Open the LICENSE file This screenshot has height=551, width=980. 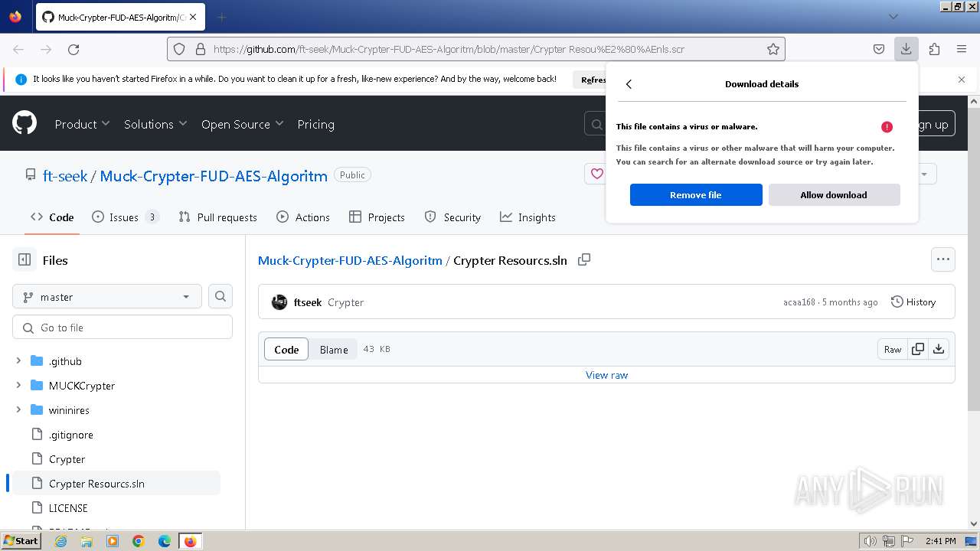pos(68,508)
